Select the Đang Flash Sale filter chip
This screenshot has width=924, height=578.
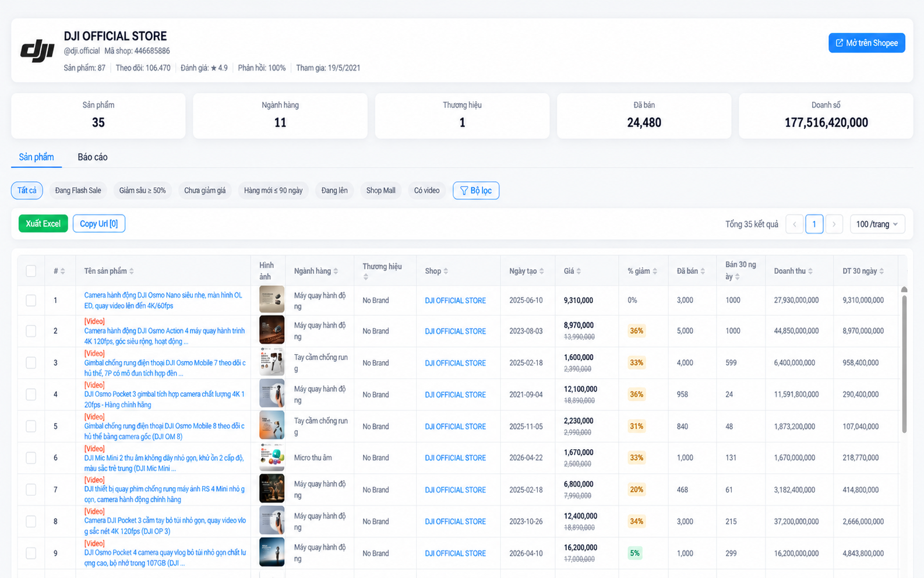coord(78,191)
